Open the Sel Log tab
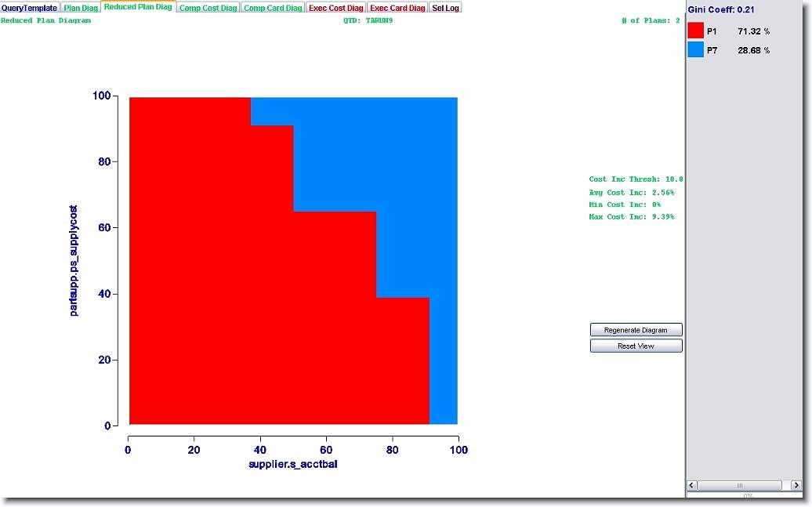Viewport: 812px width, 507px height. 445,8
